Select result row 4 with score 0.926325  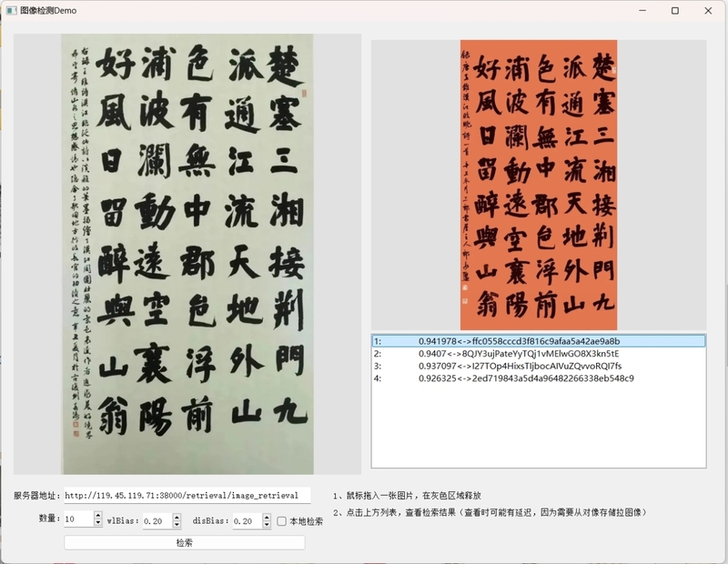pos(539,378)
